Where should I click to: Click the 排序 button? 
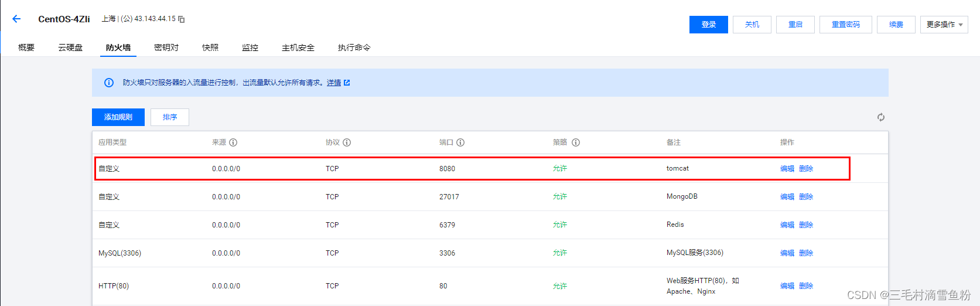(170, 117)
